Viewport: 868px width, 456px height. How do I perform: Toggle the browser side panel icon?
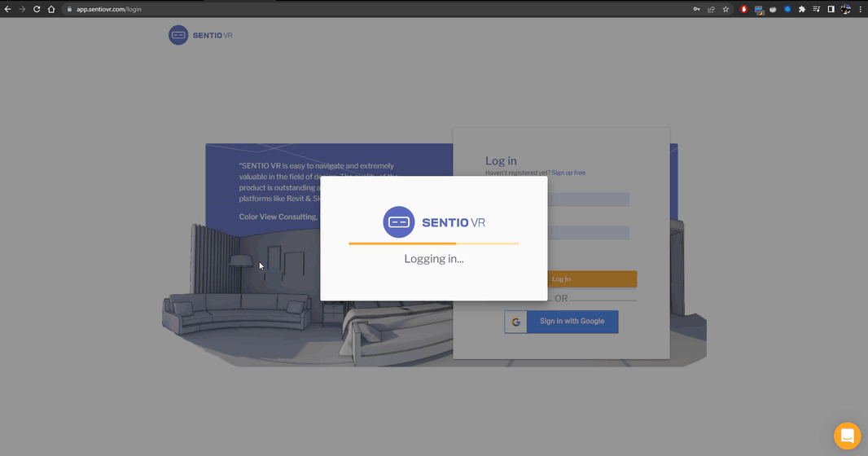831,9
